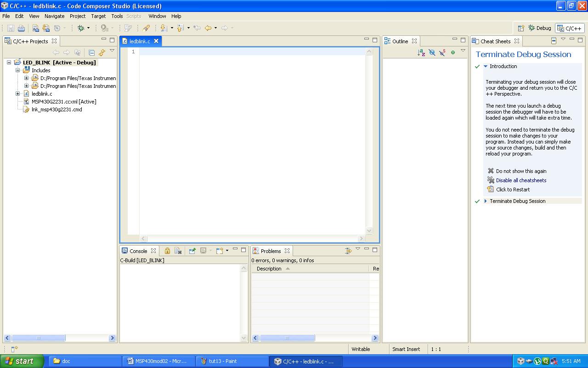Expand Terminate Debug Session cheat sheet step
Screen dimensions: 588x368
(486, 201)
